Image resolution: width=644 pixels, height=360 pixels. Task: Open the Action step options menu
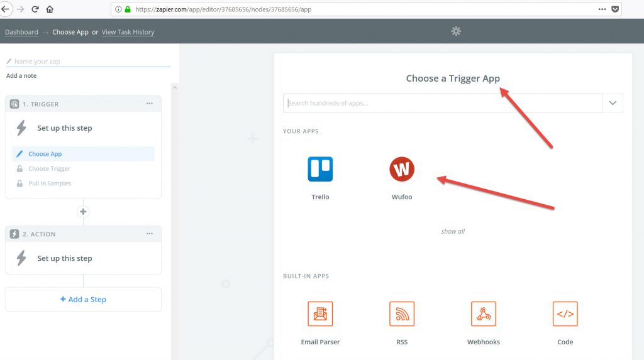[x=150, y=234]
